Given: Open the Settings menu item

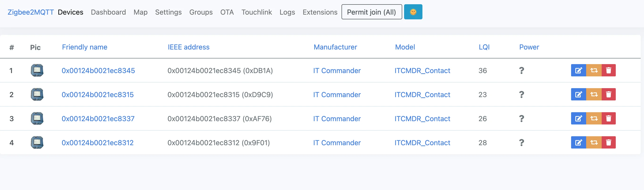Looking at the screenshot, I should [x=168, y=12].
